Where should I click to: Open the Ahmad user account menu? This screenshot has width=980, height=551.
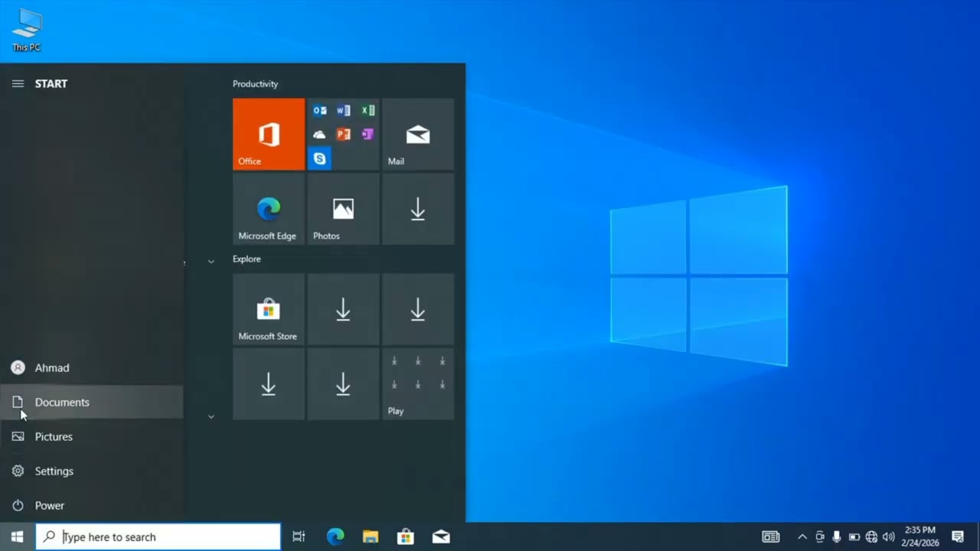click(x=92, y=368)
